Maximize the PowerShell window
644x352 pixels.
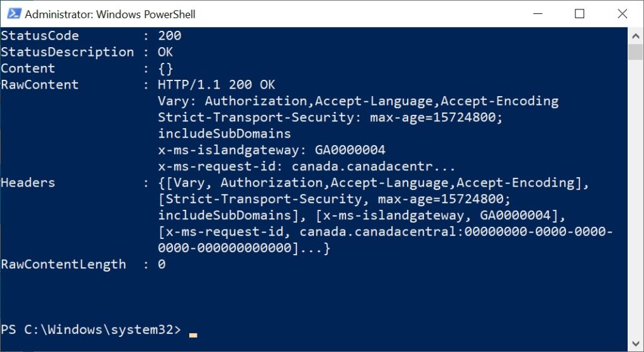coord(579,14)
